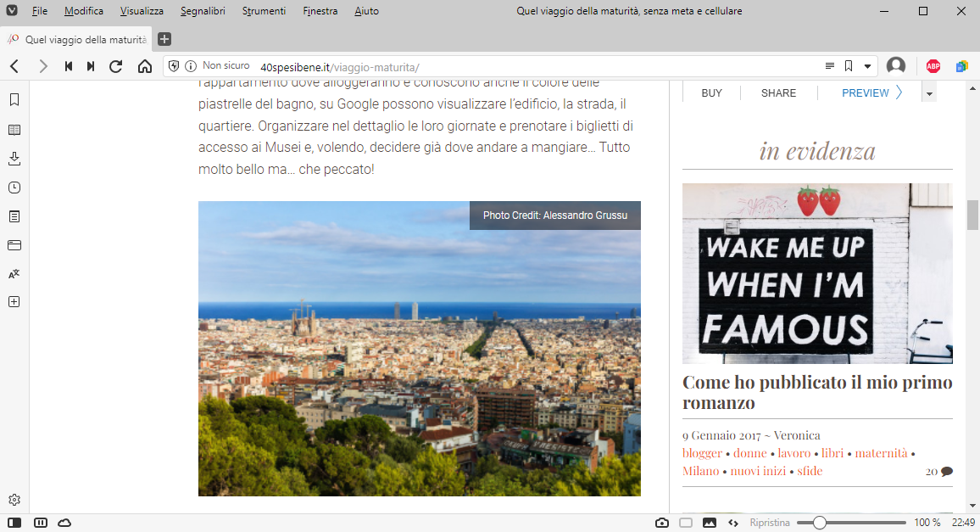Open the blogger tag link
The image size is (980, 532).
pos(703,453)
